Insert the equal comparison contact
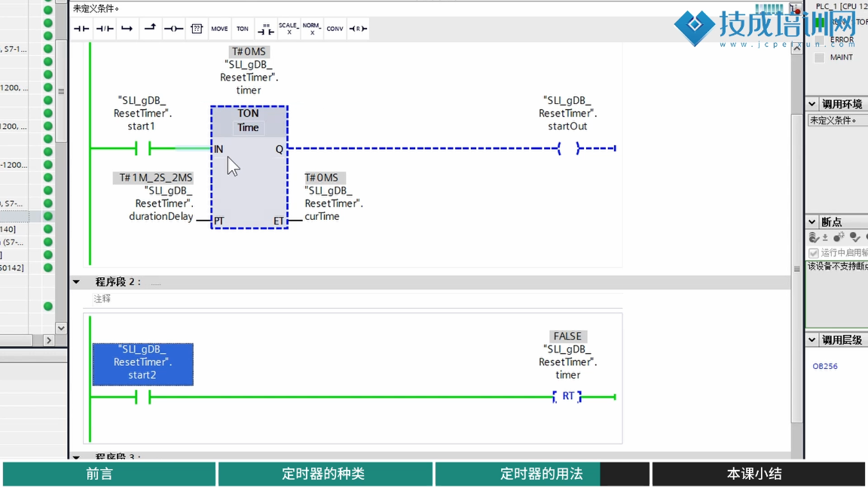This screenshot has height=488, width=868. pos(266,29)
